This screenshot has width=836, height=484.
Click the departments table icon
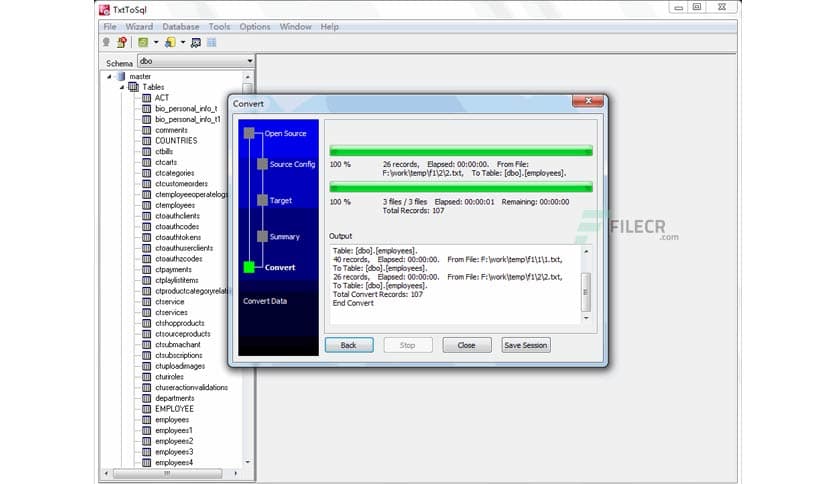pyautogui.click(x=146, y=398)
